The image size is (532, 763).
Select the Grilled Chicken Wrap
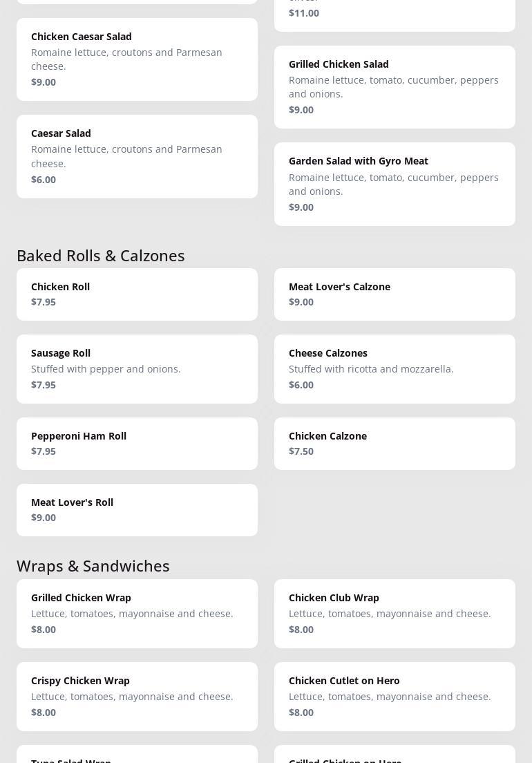point(137,614)
